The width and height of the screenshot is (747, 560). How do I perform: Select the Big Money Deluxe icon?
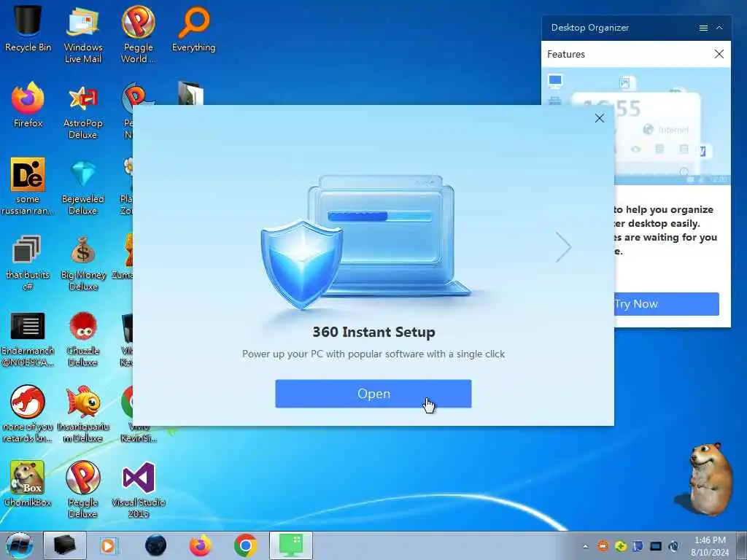(83, 262)
